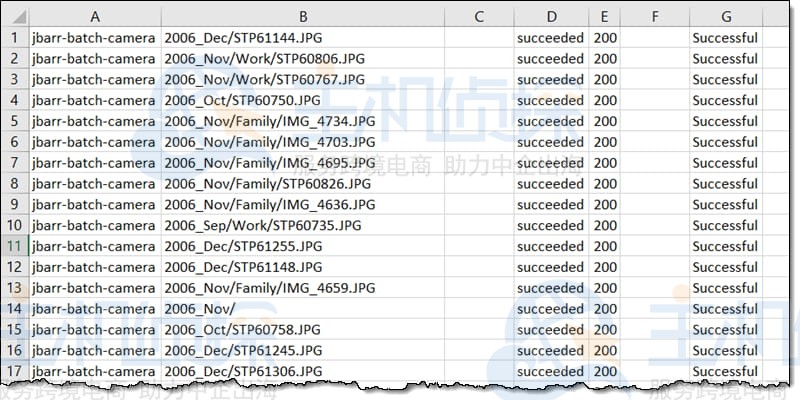Select row 1 header
Image resolution: width=800 pixels, height=400 pixels.
14,38
